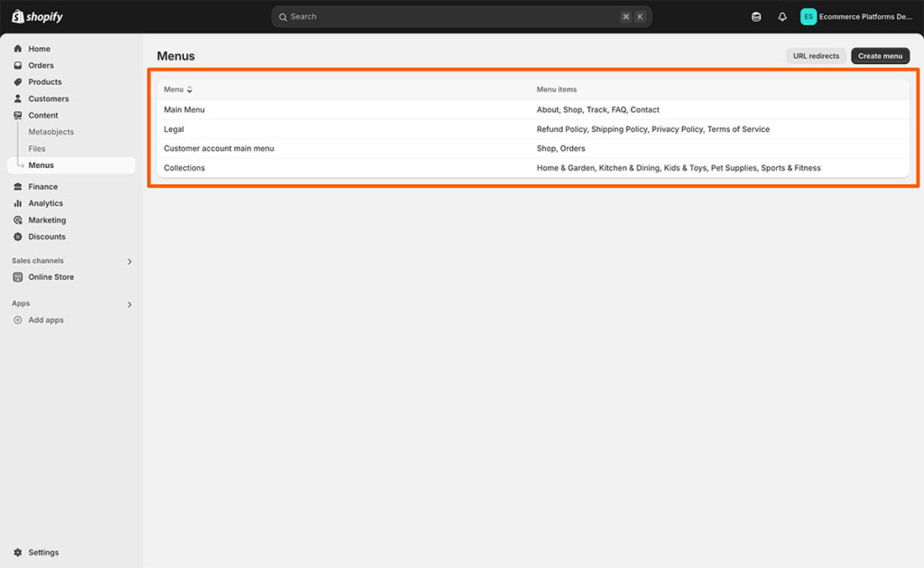The height and width of the screenshot is (568, 924).
Task: Open the Files page under Content
Action: [37, 148]
